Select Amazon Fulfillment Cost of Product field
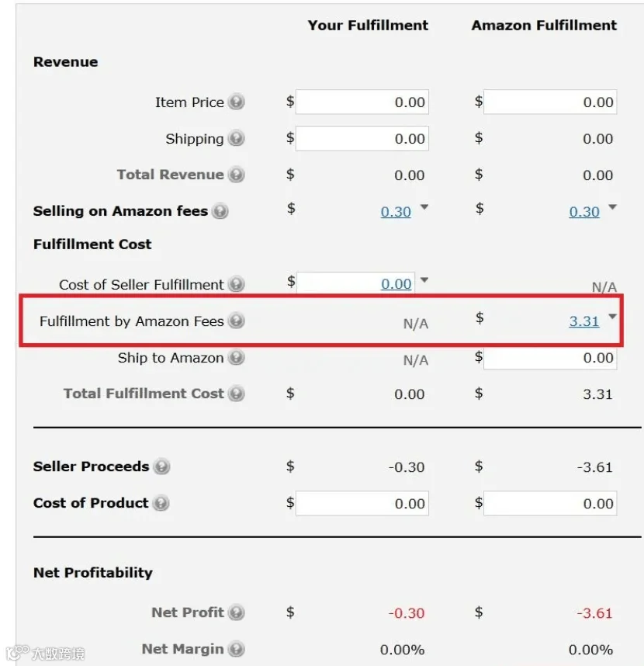Viewport: 644px width, 666px height. [550, 503]
